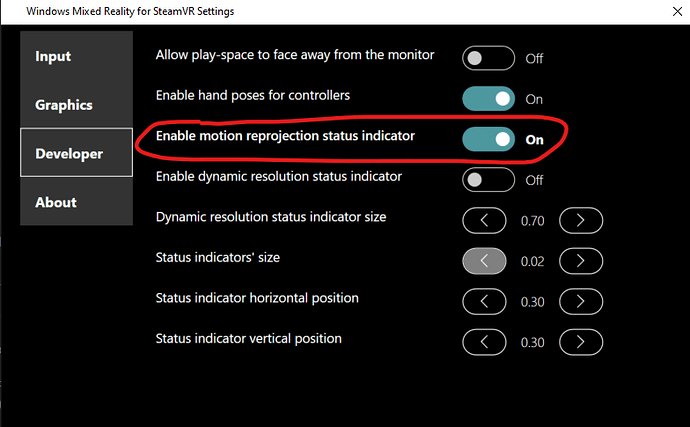This screenshot has height=427, width=690.
Task: Increase status indicator vertical position
Action: pyautogui.click(x=580, y=342)
